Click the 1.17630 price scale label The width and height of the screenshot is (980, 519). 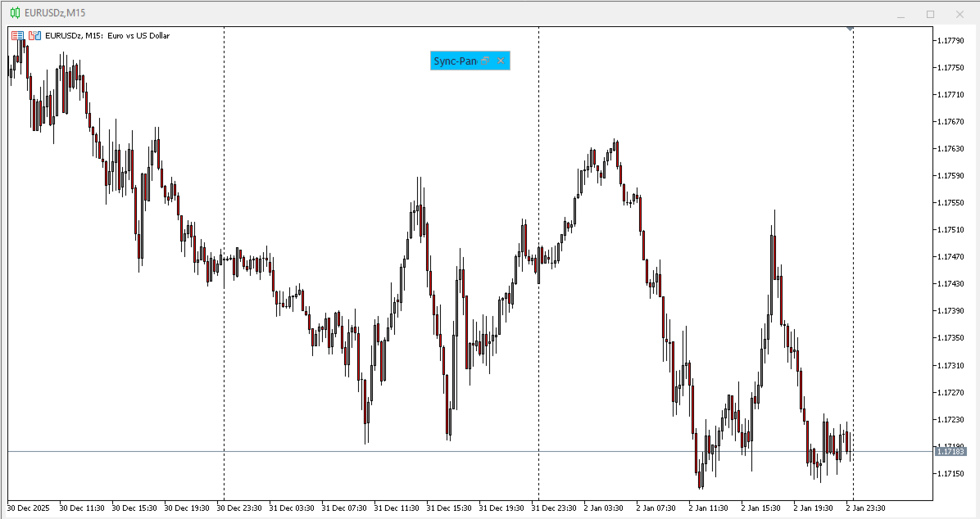click(x=951, y=149)
